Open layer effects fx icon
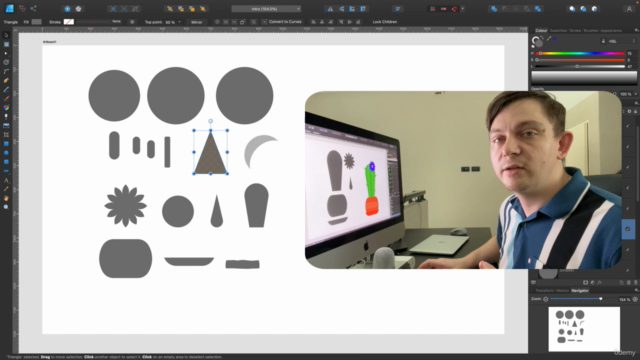 (600, 282)
